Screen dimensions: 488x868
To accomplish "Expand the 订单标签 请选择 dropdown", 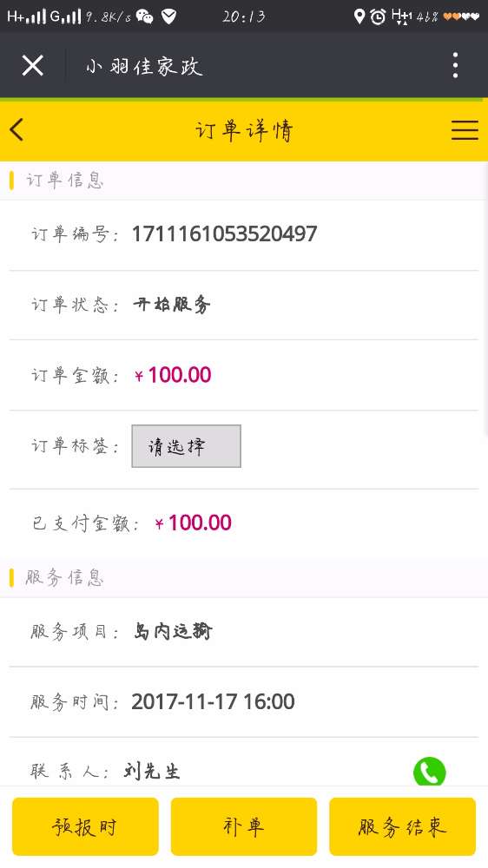I will click(x=186, y=446).
